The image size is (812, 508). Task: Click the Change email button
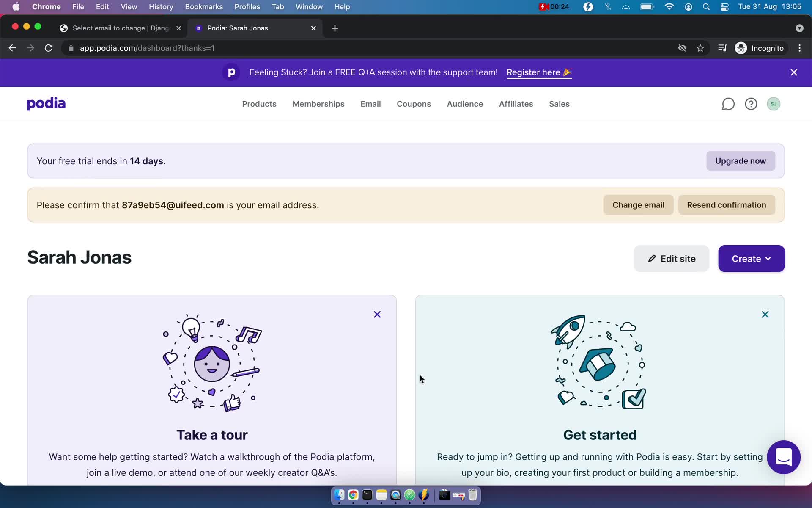pyautogui.click(x=638, y=205)
